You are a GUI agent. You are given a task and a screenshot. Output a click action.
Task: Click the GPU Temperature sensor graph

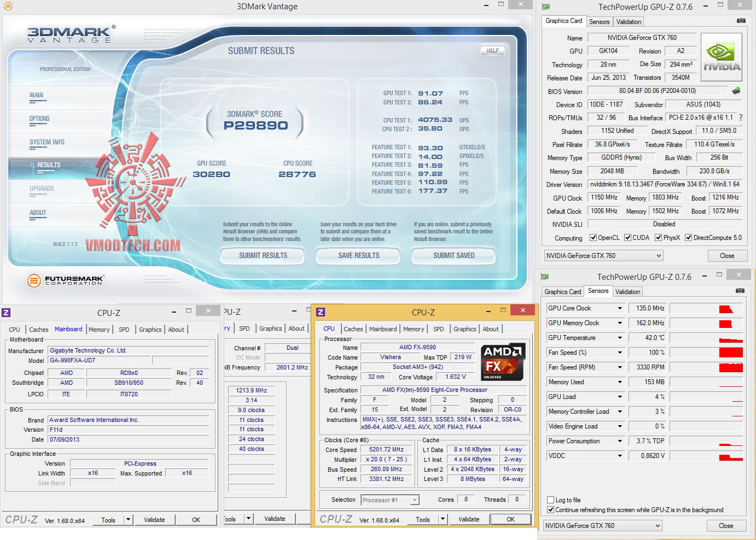click(x=706, y=338)
